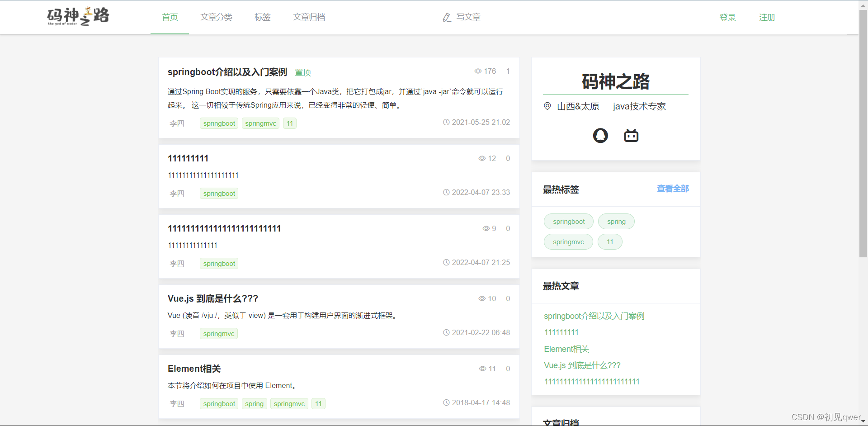Open the 文章归档 tab
This screenshot has height=426, width=868.
(x=309, y=17)
